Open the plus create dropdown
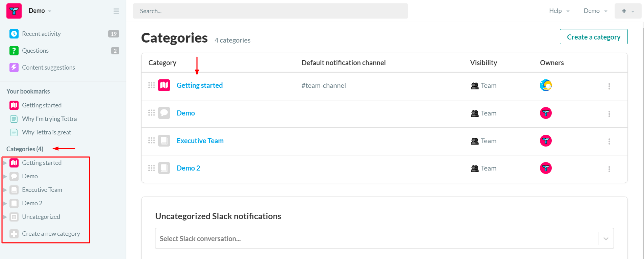644x259 pixels. pyautogui.click(x=627, y=11)
